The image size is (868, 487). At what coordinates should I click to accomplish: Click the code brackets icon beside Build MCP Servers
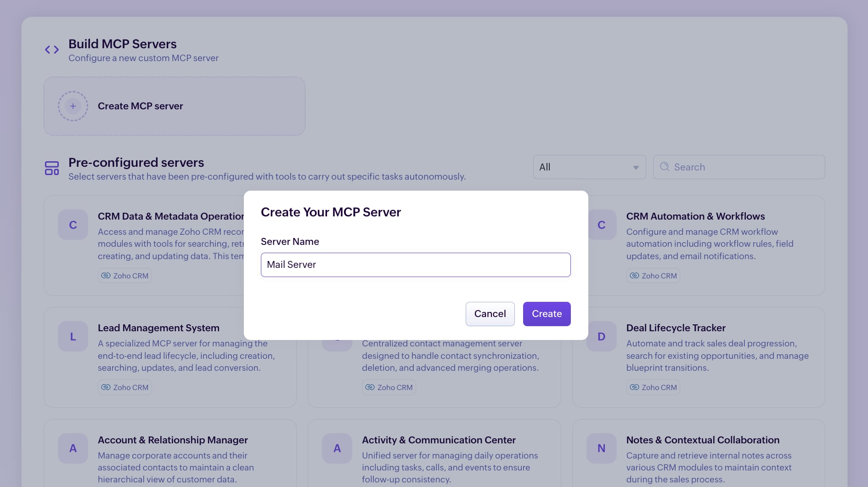52,50
